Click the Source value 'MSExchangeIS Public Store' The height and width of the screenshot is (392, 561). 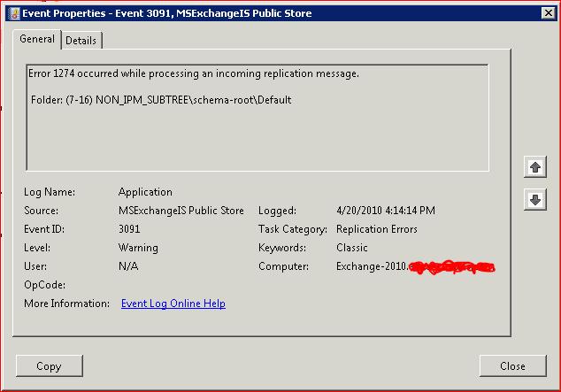[x=181, y=211]
